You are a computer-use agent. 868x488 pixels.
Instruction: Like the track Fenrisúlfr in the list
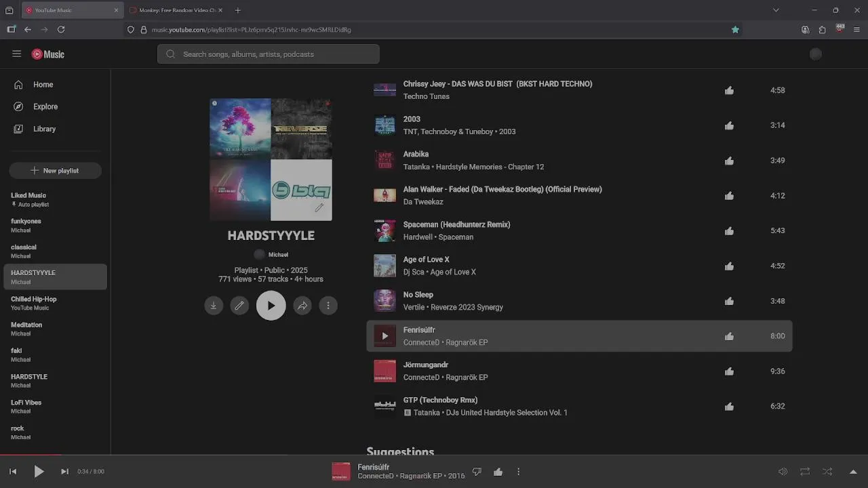pos(729,336)
